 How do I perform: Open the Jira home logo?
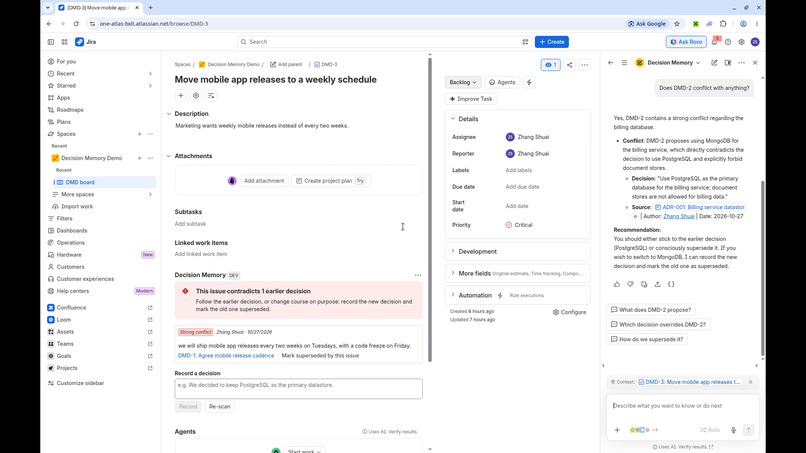[86, 42]
